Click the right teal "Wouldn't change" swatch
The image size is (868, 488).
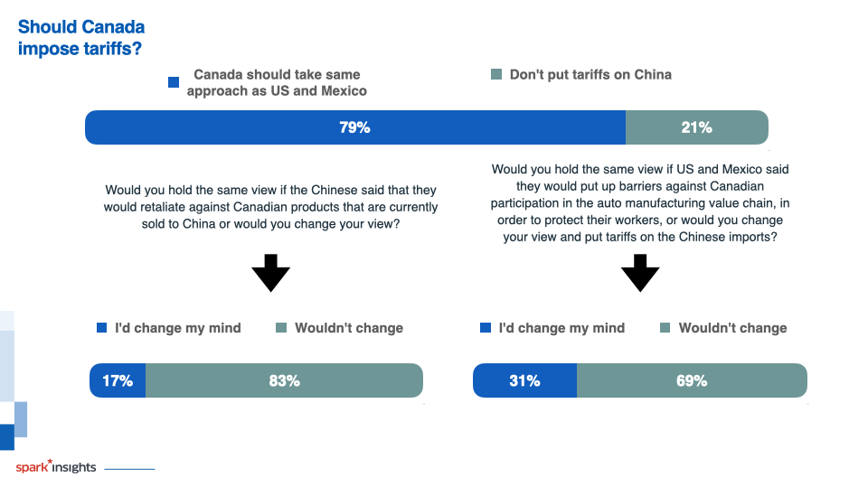pos(665,327)
